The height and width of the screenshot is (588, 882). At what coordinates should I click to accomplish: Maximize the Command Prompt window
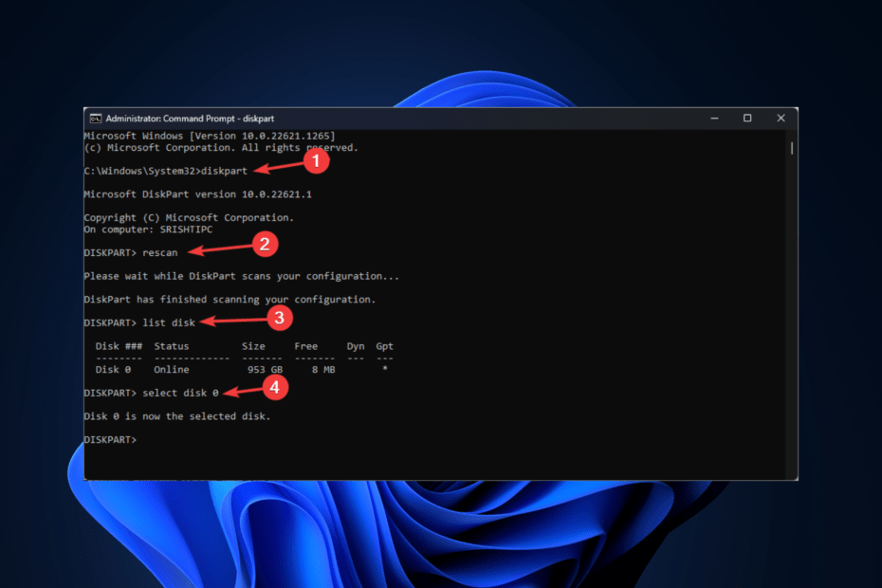tap(747, 119)
